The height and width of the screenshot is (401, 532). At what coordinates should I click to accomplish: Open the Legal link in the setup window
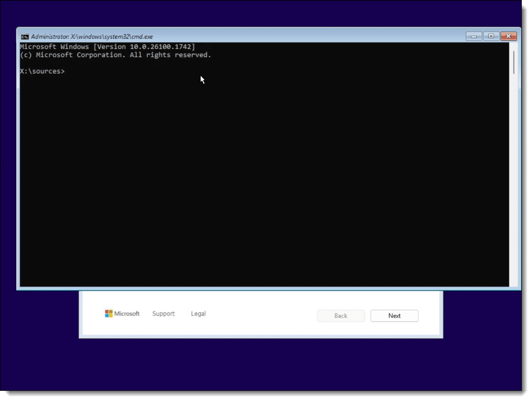coord(198,314)
